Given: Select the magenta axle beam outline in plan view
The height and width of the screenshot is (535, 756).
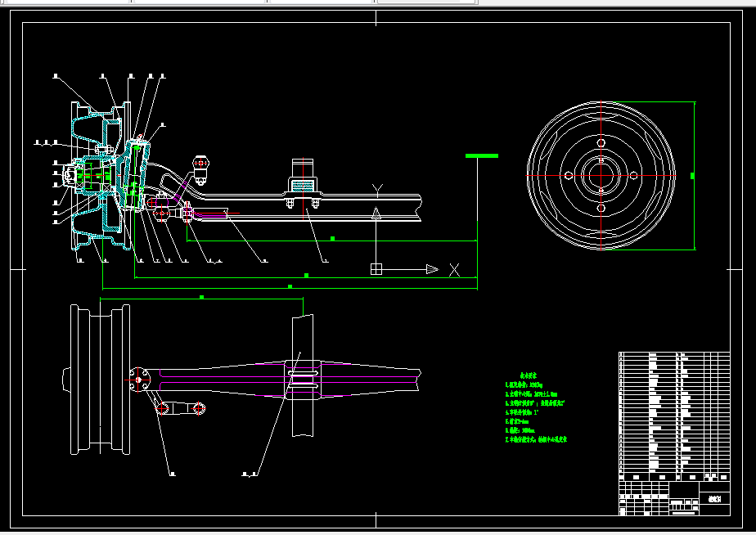Looking at the screenshot, I should (289, 379).
